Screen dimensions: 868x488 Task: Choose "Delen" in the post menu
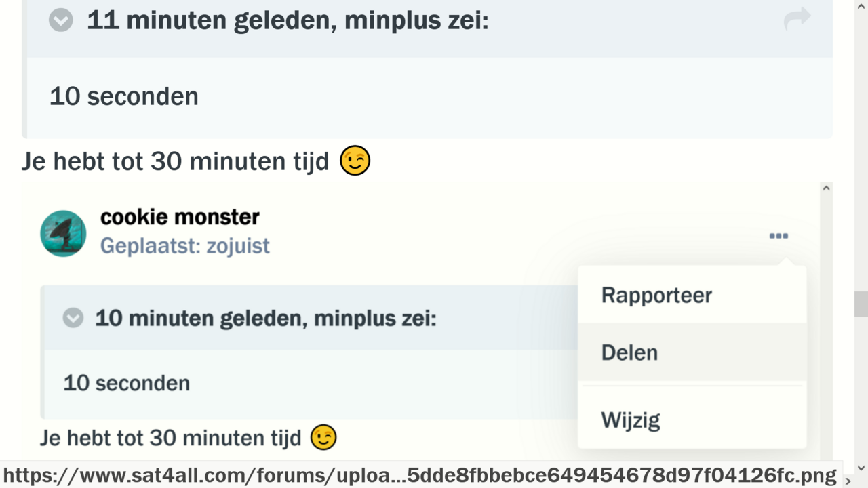(x=629, y=352)
